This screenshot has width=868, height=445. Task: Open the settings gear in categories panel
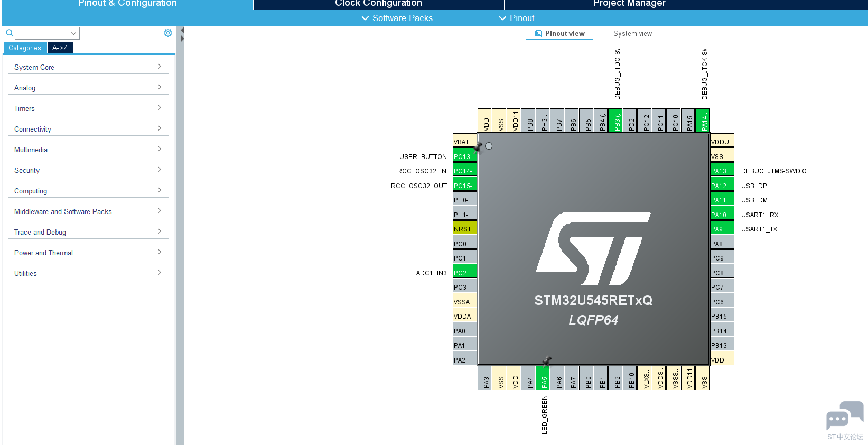click(x=168, y=33)
